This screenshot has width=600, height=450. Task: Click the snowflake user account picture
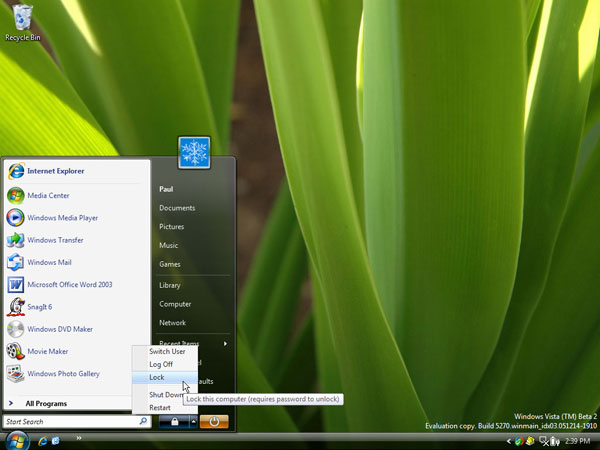pos(194,152)
